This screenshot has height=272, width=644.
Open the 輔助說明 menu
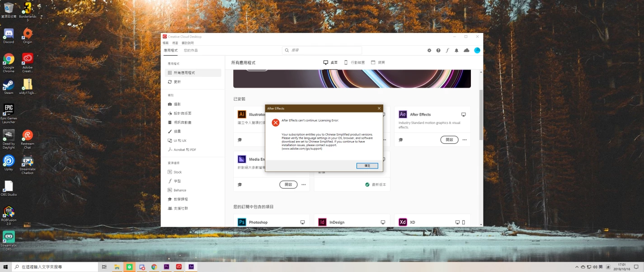click(187, 42)
